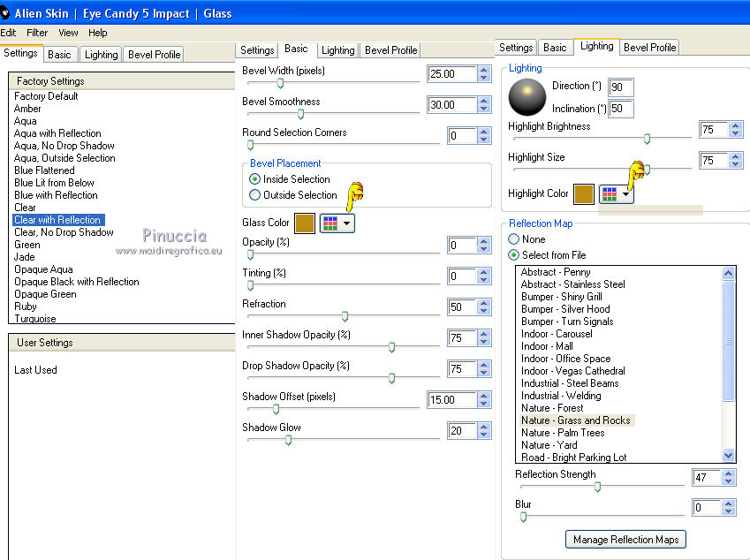This screenshot has width=750, height=560.
Task: Choose Outside Selection bevel placement
Action: tap(255, 195)
